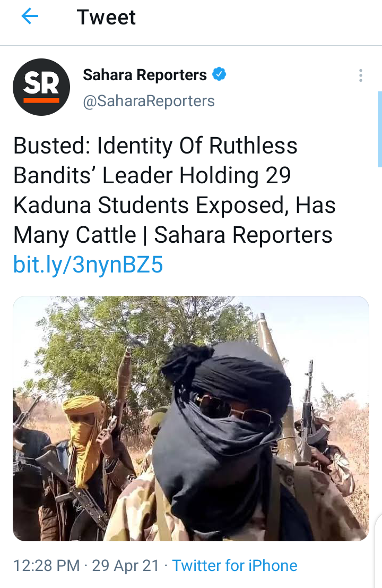Tap the 'Busted: Identity Of Ruthless' headline line

click(155, 146)
